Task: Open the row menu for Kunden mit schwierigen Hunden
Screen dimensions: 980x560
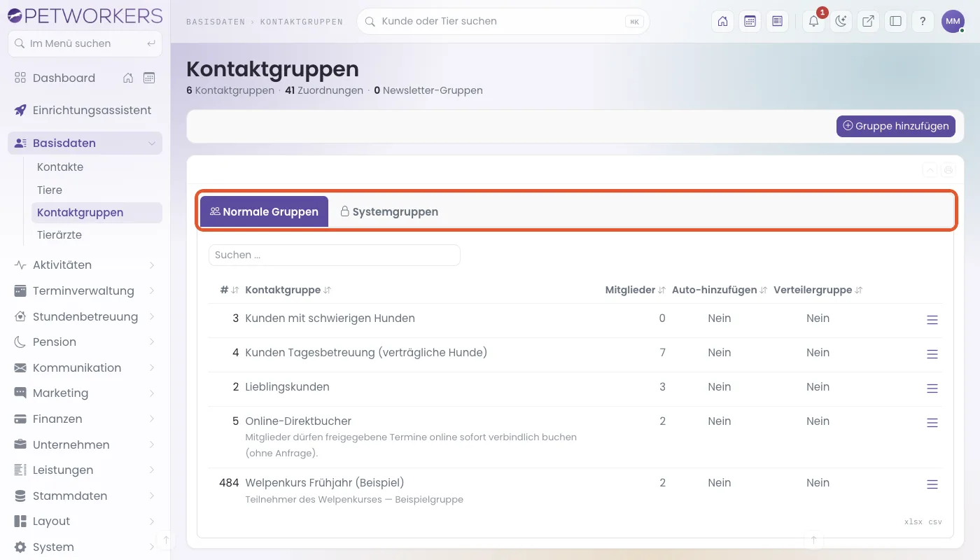Action: tap(932, 320)
